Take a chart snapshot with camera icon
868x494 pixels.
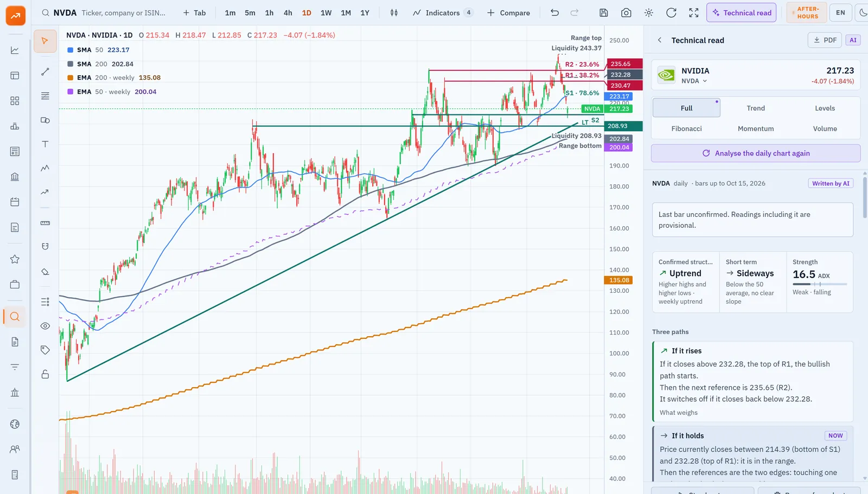point(626,12)
